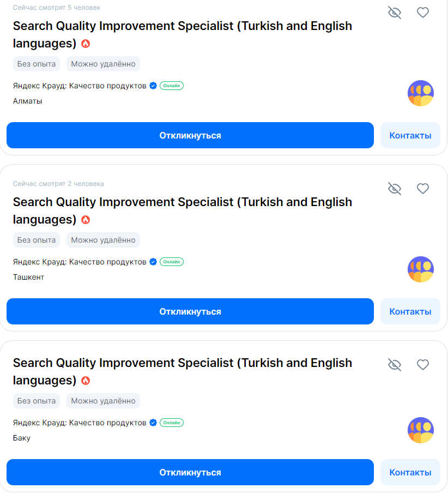The width and height of the screenshot is (448, 494).
Task: Favorite the Baku vacancy heart icon
Action: tap(423, 365)
